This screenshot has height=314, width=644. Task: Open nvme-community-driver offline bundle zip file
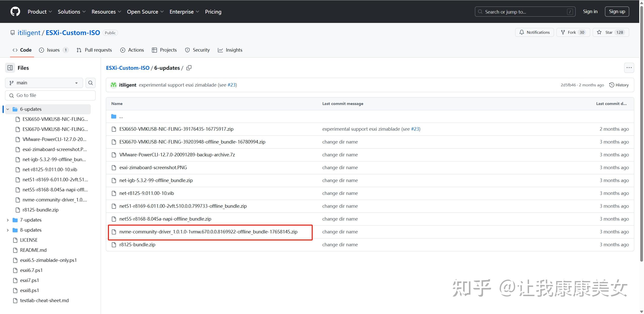(x=208, y=232)
